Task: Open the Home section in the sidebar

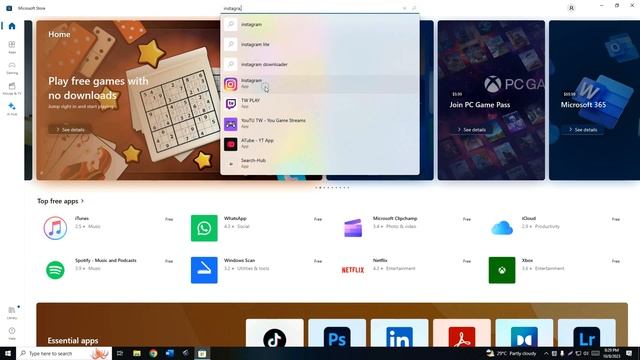Action: [12, 26]
